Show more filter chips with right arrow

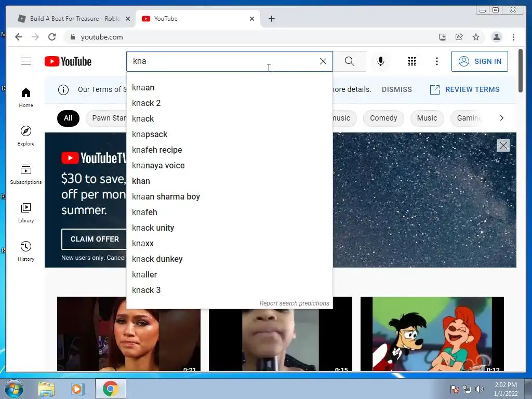click(502, 118)
